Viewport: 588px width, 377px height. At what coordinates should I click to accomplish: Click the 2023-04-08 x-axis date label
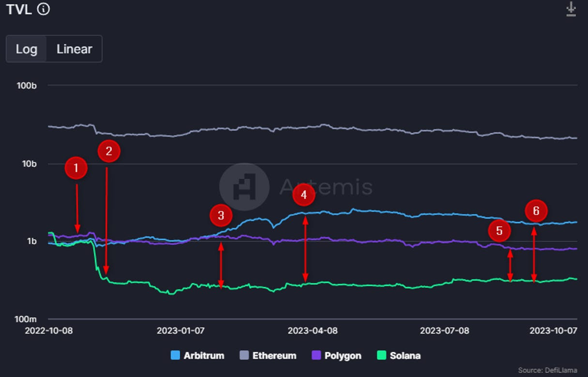point(313,331)
